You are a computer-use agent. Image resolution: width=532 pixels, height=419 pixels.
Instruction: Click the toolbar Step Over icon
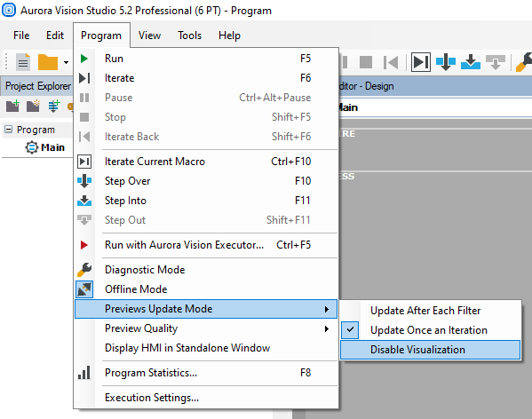tap(446, 62)
